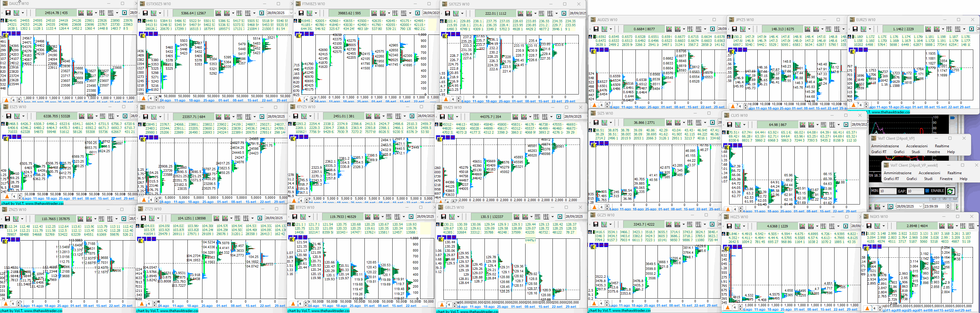Click the red W timeframe button in AUDZ5 chart
980x313 pixels.
coord(602,50)
